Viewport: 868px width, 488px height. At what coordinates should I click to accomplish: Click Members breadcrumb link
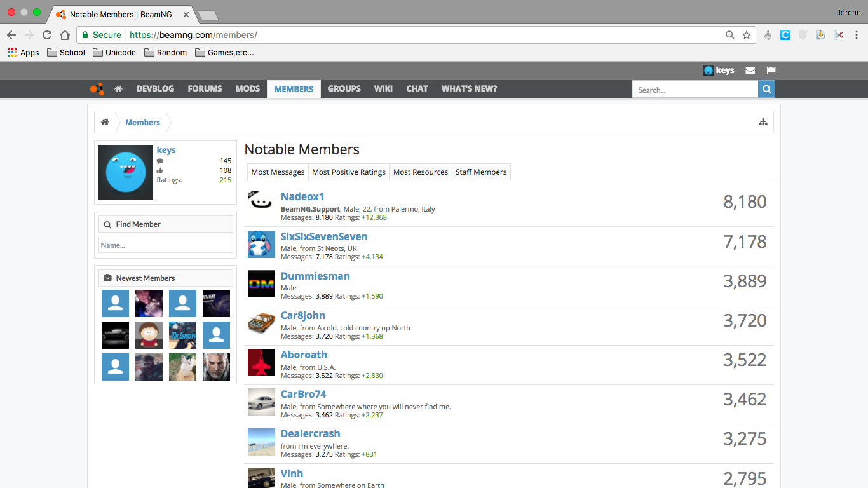tap(142, 122)
